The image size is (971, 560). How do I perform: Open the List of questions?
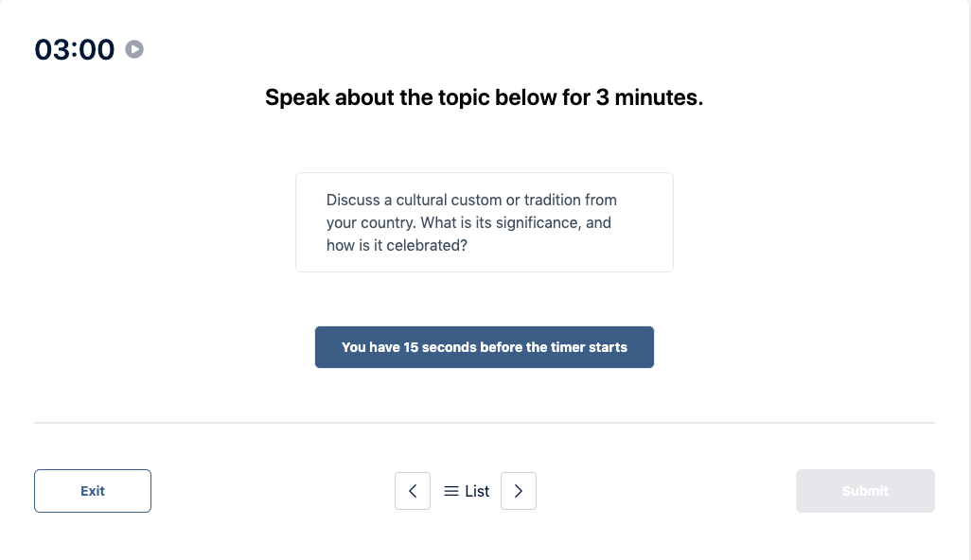(x=466, y=491)
